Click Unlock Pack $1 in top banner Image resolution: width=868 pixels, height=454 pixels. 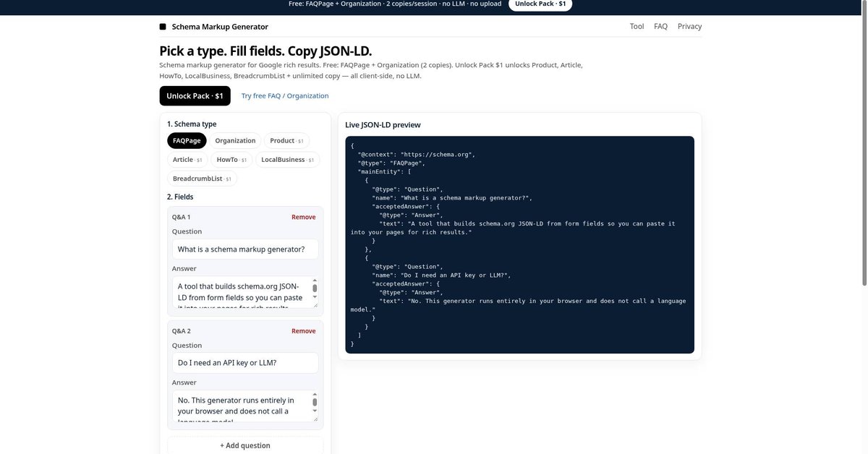pos(540,4)
